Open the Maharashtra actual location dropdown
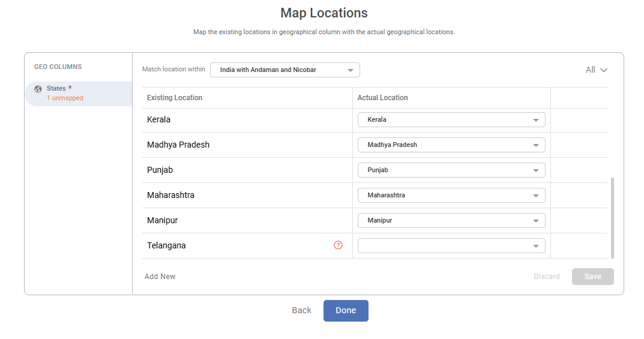The image size is (644, 339). point(451,196)
